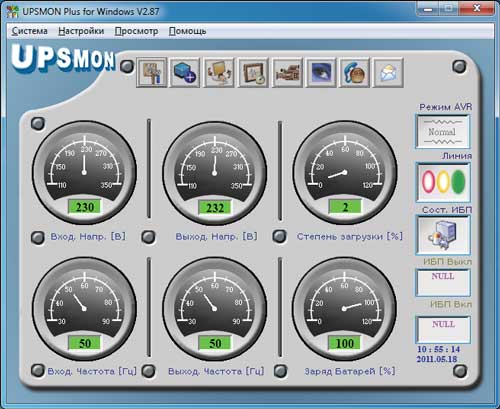Click the load level gauge showing 2

[x=345, y=172]
